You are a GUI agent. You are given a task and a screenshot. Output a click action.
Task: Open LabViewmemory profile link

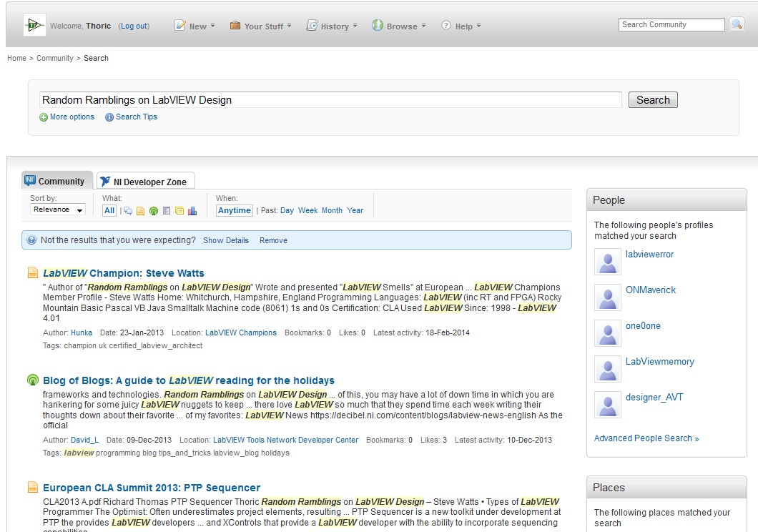[660, 361]
